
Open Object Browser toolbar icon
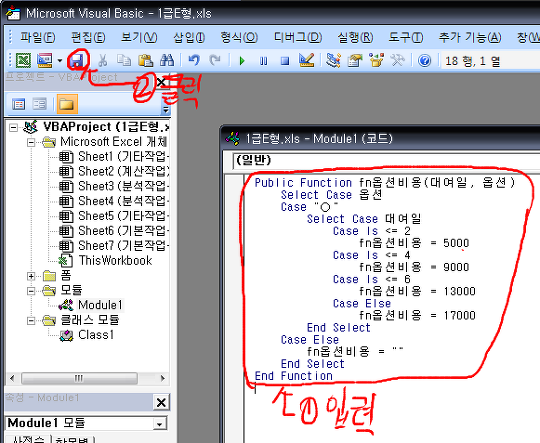(376, 61)
